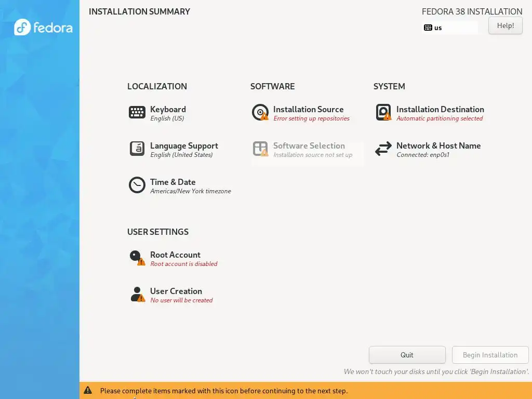Open Root Account settings label
The height and width of the screenshot is (399, 532).
[175, 255]
